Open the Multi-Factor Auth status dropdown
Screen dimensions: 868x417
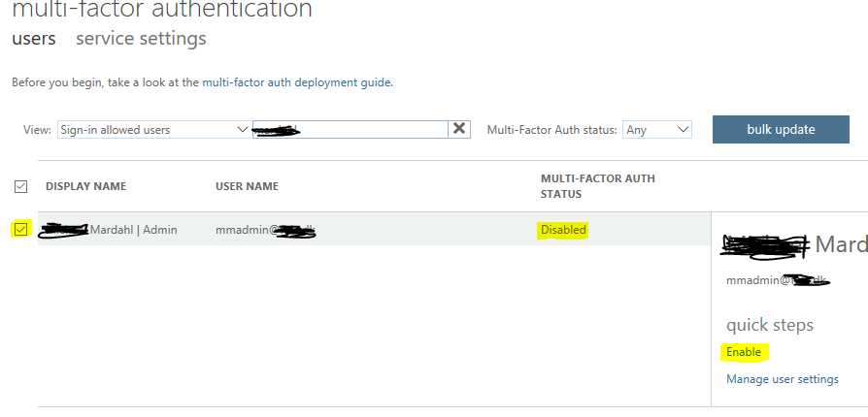click(x=657, y=129)
